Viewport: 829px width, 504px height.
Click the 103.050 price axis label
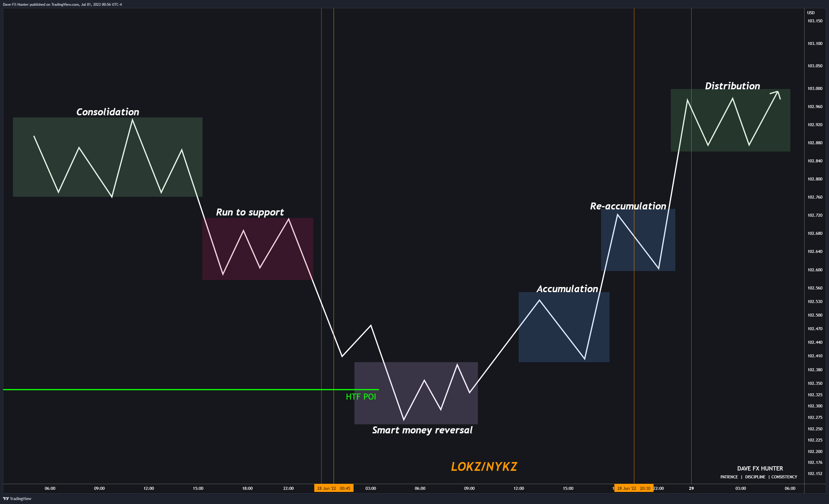pyautogui.click(x=815, y=65)
